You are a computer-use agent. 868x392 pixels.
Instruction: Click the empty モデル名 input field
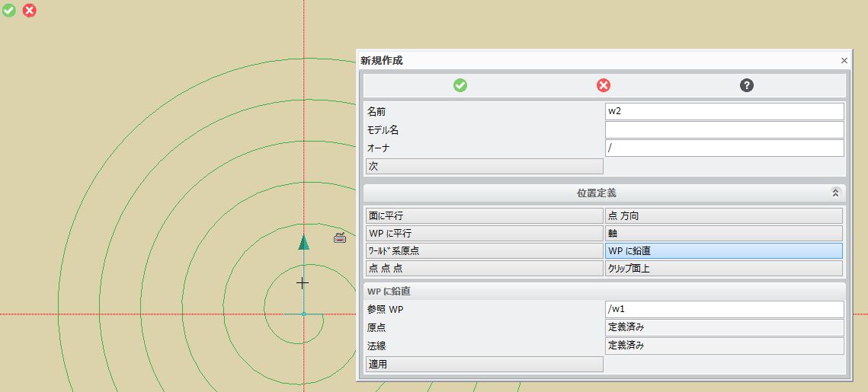click(x=725, y=130)
